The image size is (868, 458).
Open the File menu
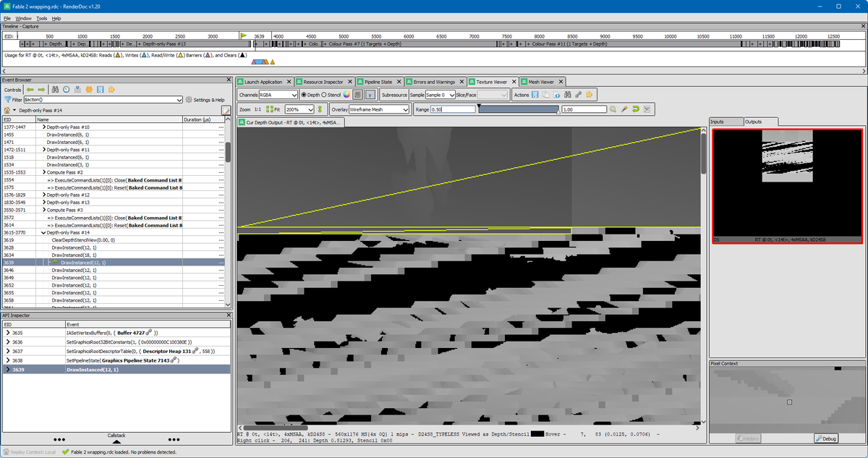7,17
